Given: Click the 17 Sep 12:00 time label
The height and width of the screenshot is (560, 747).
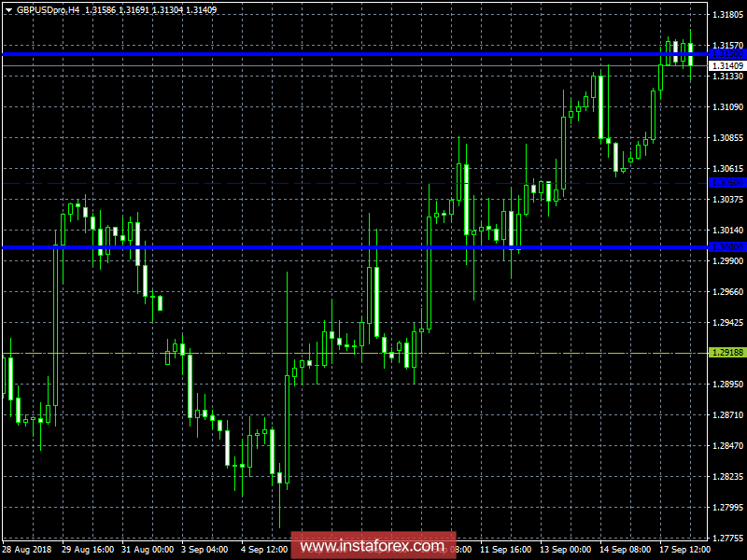Looking at the screenshot, I should coord(685,550).
